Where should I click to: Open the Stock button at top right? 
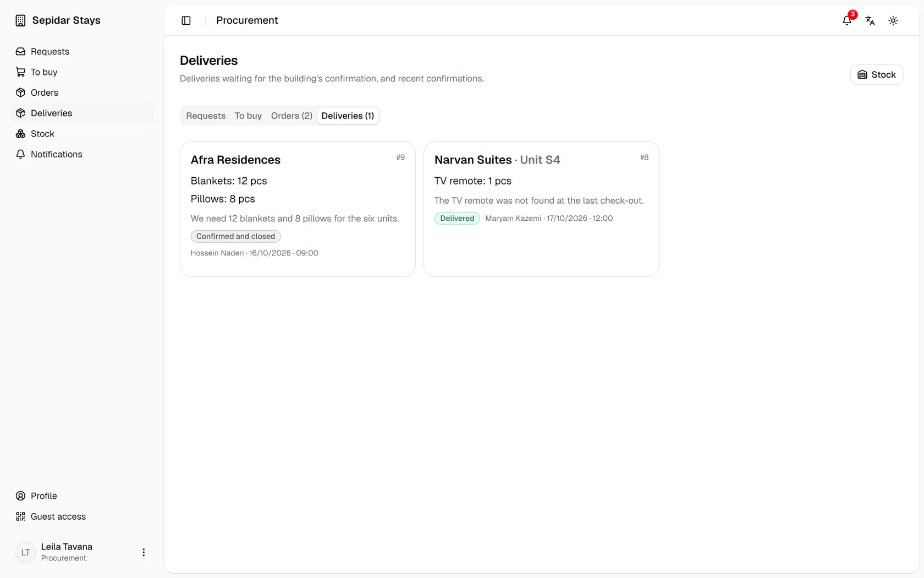(x=877, y=75)
